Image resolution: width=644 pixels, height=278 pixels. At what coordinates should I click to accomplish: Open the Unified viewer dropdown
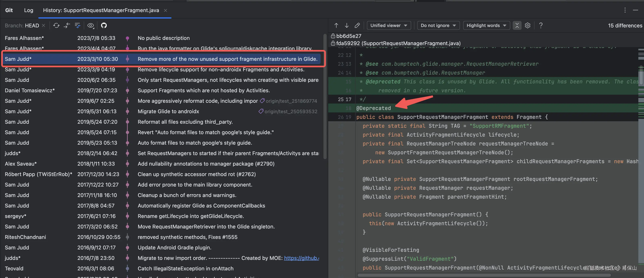click(389, 25)
